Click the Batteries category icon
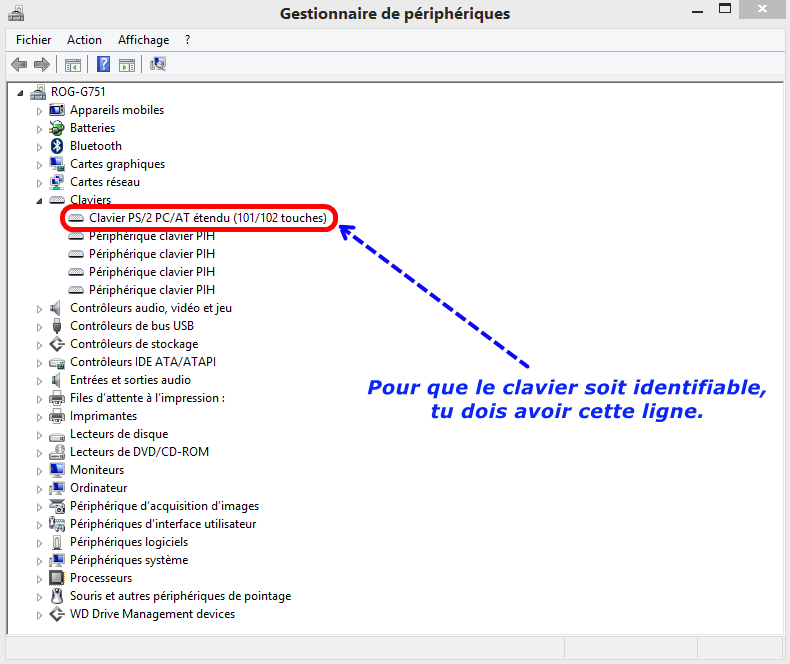Screen dimensions: 790x664 point(57,128)
